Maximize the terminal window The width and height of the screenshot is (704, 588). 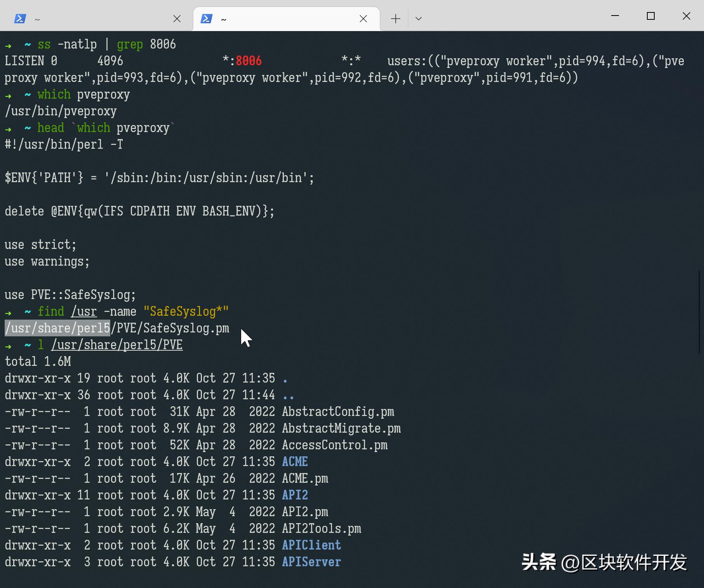click(651, 16)
